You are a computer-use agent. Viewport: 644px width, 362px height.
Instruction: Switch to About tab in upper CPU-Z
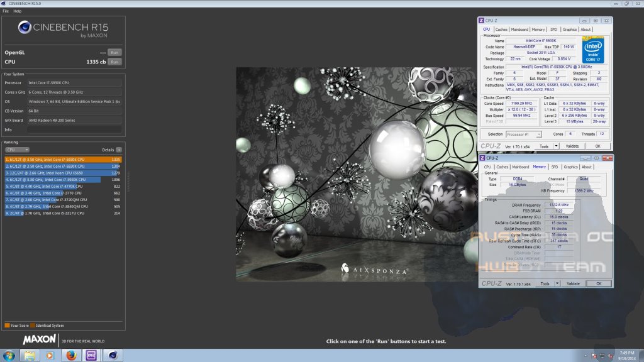(586, 30)
